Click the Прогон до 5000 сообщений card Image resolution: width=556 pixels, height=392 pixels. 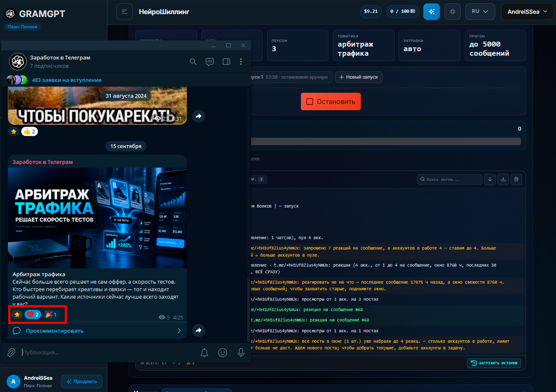(x=495, y=45)
